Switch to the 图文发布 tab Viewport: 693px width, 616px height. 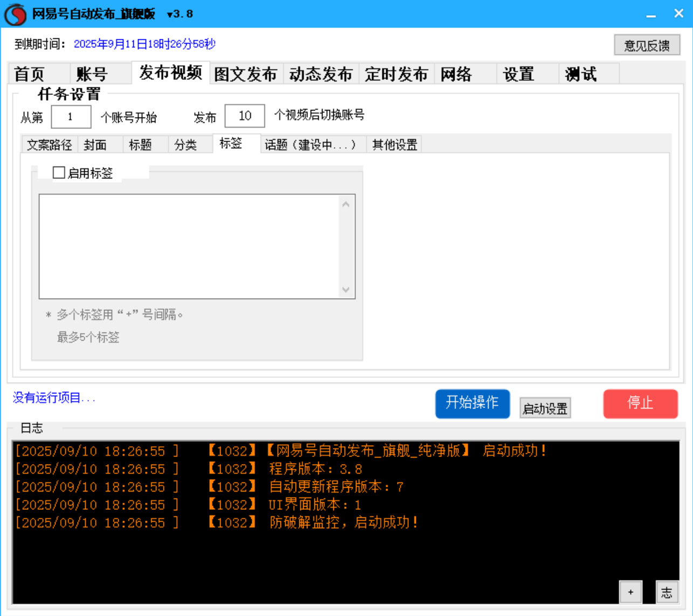click(246, 74)
